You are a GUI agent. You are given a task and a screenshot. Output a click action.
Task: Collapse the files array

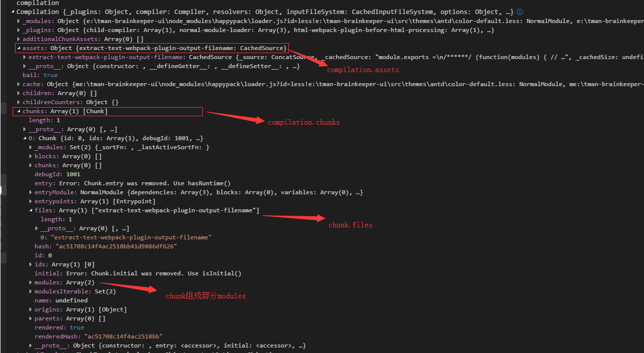click(31, 210)
